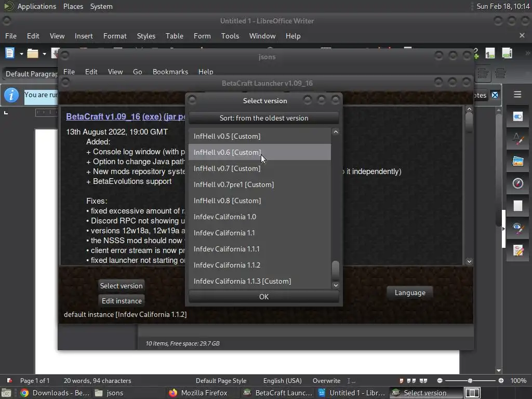Select InfHell v0.5 [Custom] in version list
Image resolution: width=532 pixels, height=399 pixels.
(x=260, y=136)
